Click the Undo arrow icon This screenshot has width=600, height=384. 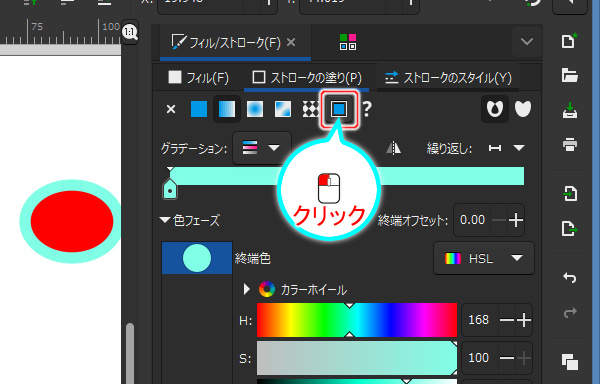coord(569,277)
